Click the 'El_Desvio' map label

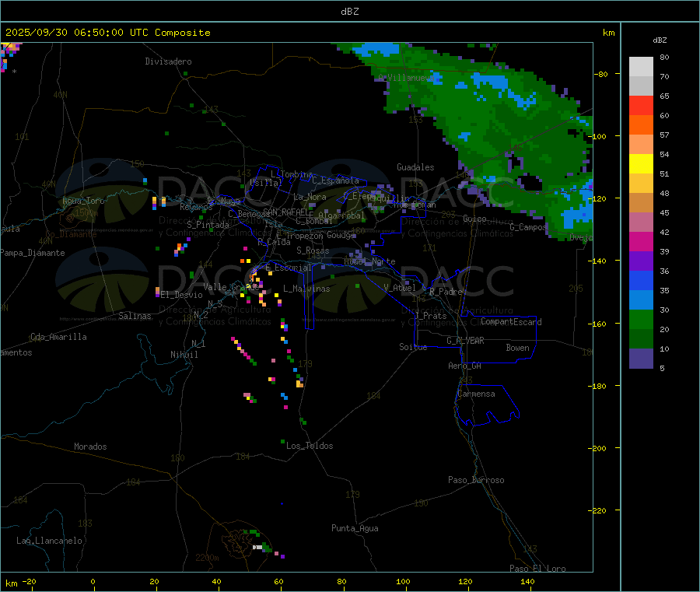pyautogui.click(x=181, y=295)
